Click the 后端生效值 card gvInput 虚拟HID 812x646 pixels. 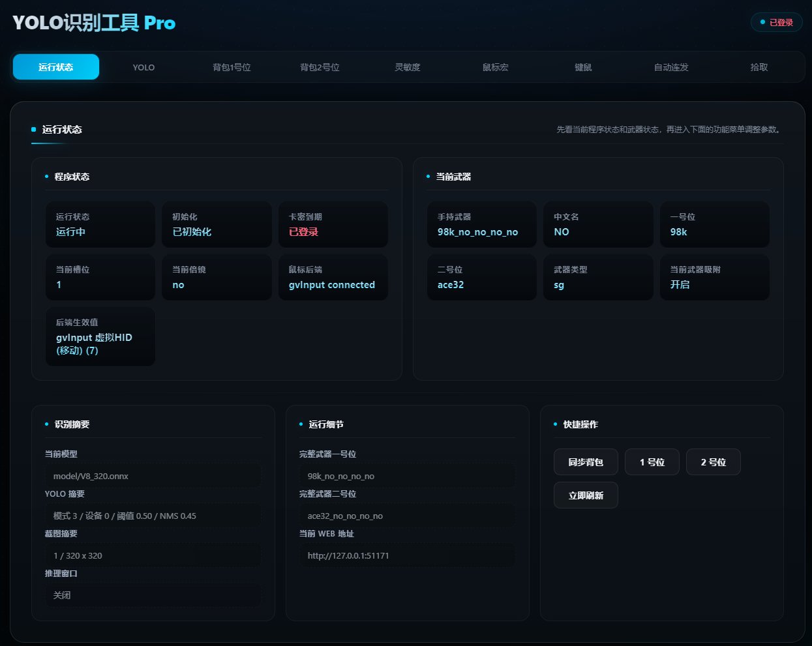coord(100,336)
